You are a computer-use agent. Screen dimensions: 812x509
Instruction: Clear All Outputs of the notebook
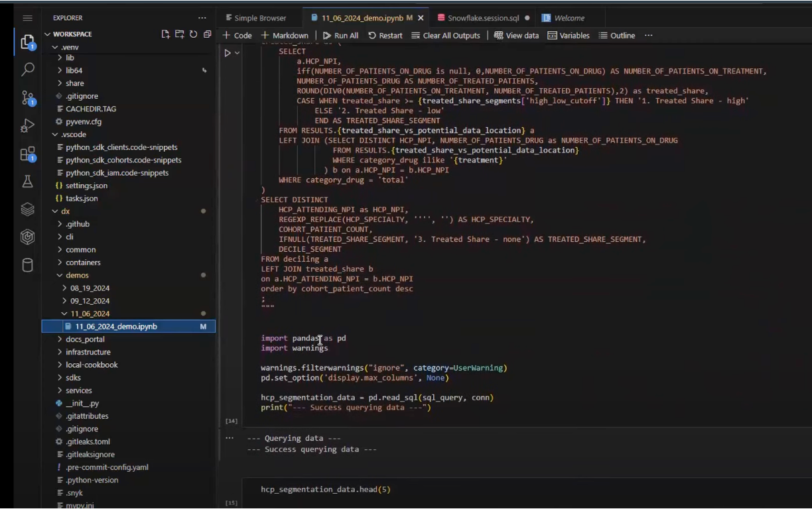[x=445, y=35]
